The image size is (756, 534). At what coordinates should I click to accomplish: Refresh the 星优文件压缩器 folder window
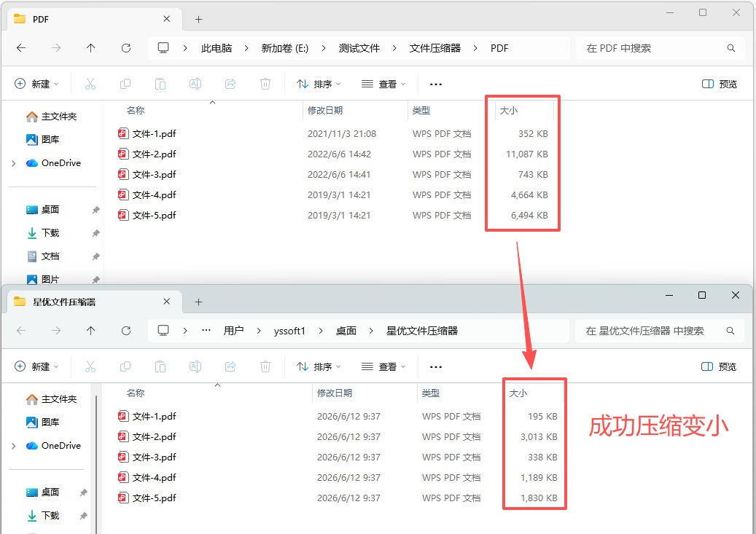pyautogui.click(x=126, y=331)
